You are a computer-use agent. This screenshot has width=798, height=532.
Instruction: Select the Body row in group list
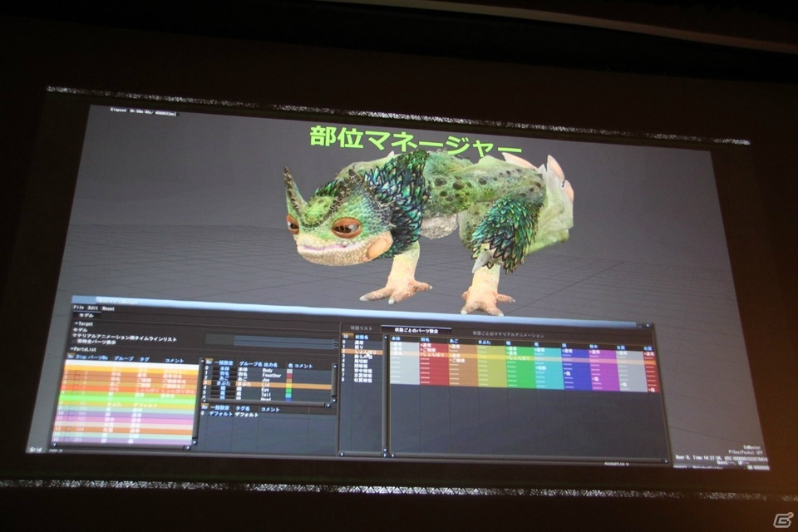pos(268,370)
